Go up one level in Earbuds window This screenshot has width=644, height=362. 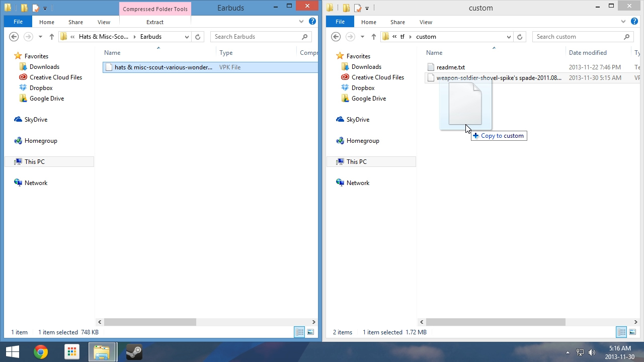pos(51,37)
